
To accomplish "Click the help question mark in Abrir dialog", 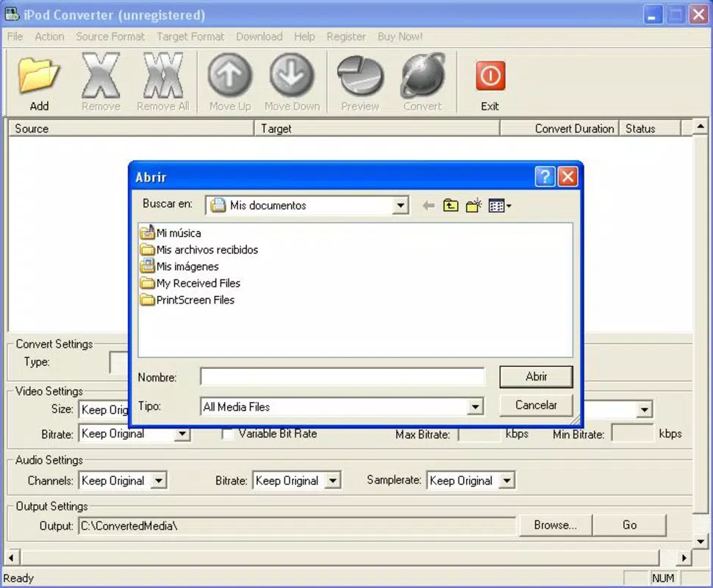I will point(545,176).
